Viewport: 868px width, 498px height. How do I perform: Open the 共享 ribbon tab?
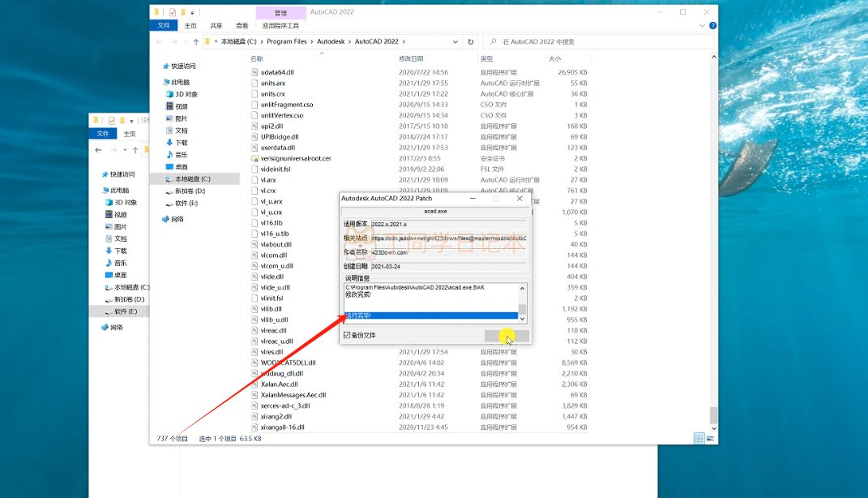tap(216, 25)
